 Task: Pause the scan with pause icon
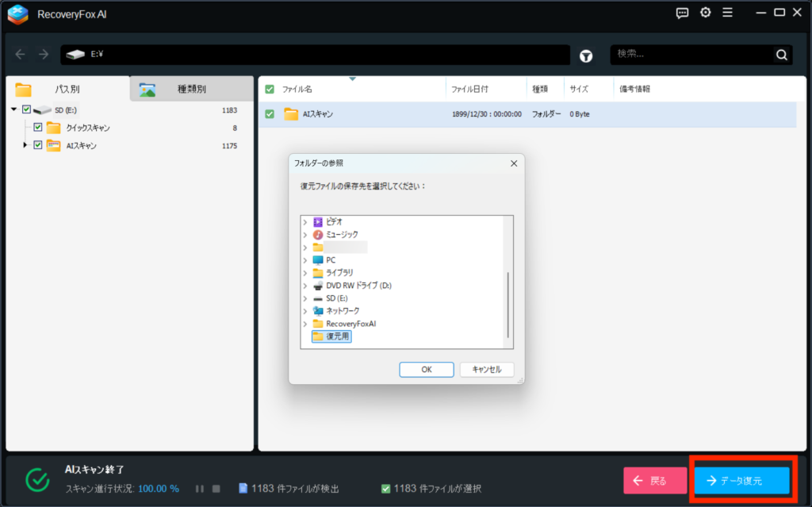(200, 489)
